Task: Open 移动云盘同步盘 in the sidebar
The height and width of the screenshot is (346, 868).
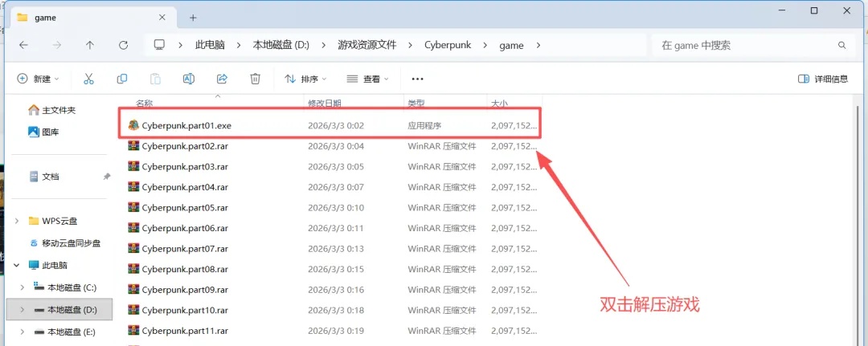Action: (x=64, y=242)
